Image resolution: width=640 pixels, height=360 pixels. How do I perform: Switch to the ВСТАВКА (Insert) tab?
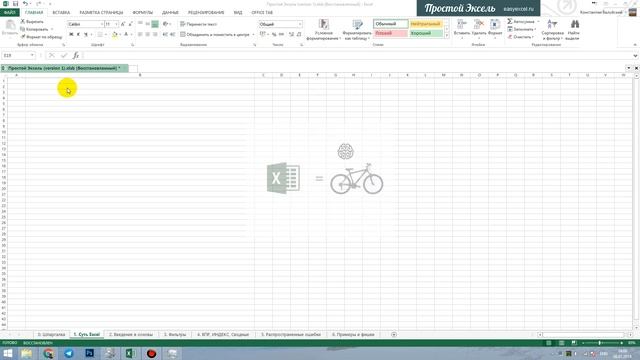61,13
